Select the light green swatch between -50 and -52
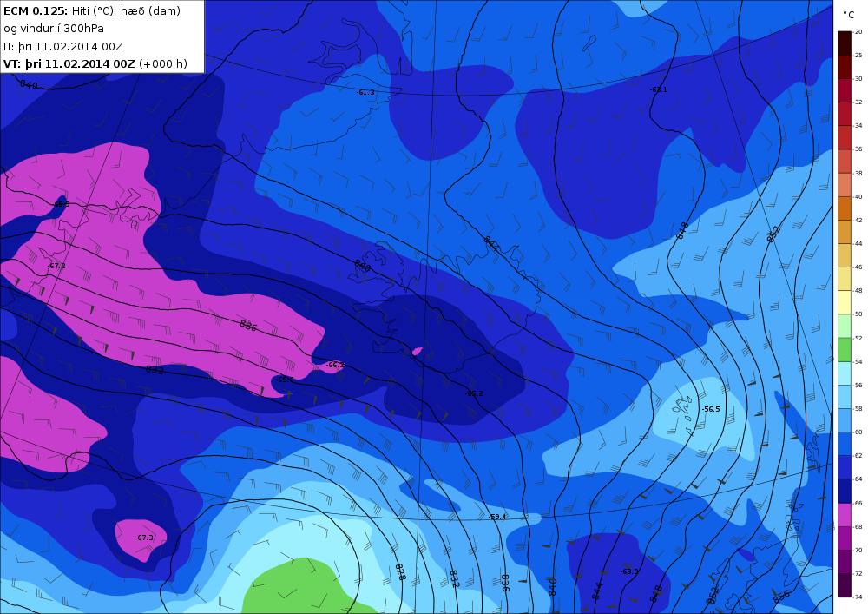Image resolution: width=868 pixels, height=614 pixels. pyautogui.click(x=845, y=326)
